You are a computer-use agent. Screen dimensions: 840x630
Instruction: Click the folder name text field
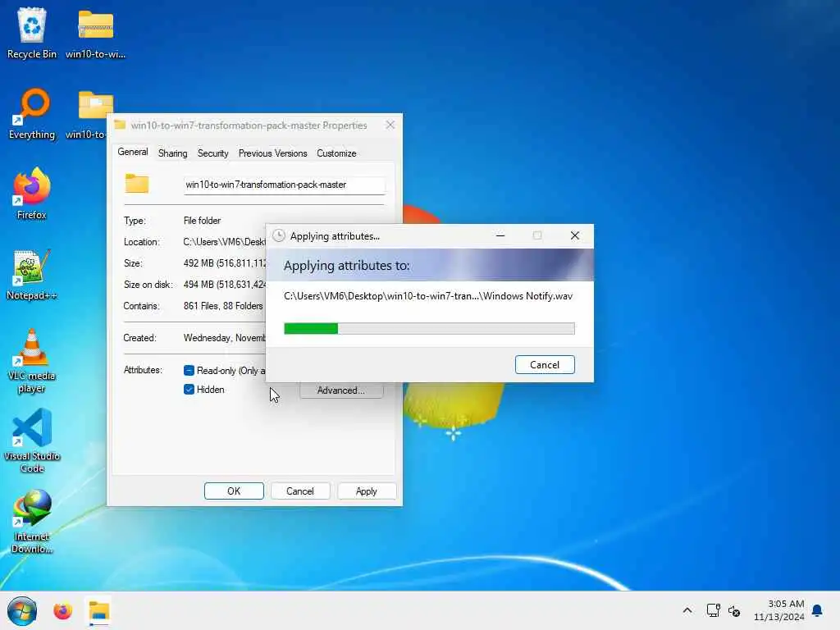click(285, 185)
